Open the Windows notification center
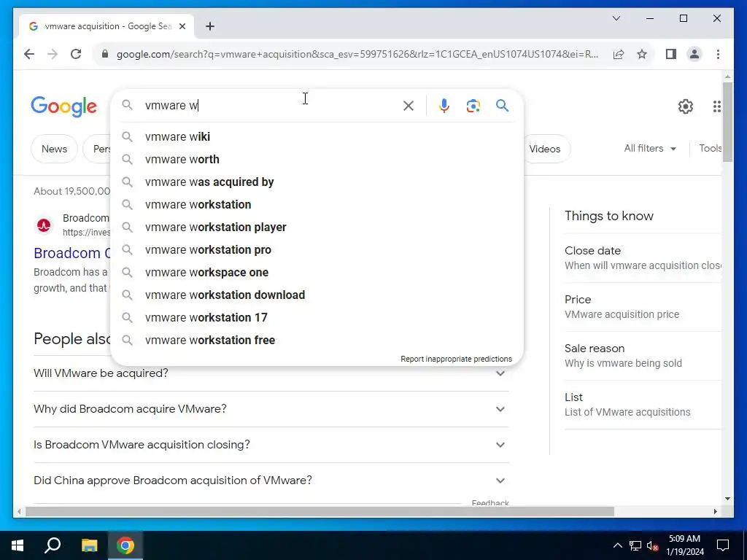Viewport: 747px width, 560px height. [x=723, y=545]
